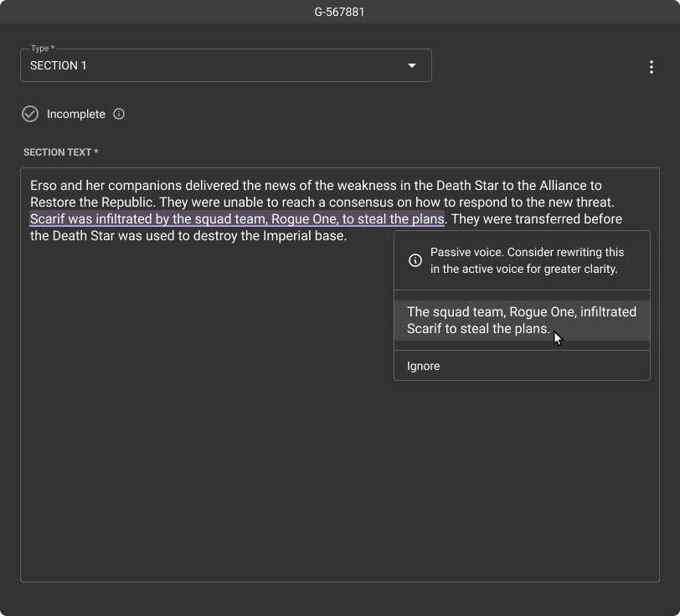The width and height of the screenshot is (680, 616).
Task: Click the info icon in passive voice tooltip
Action: (x=415, y=260)
